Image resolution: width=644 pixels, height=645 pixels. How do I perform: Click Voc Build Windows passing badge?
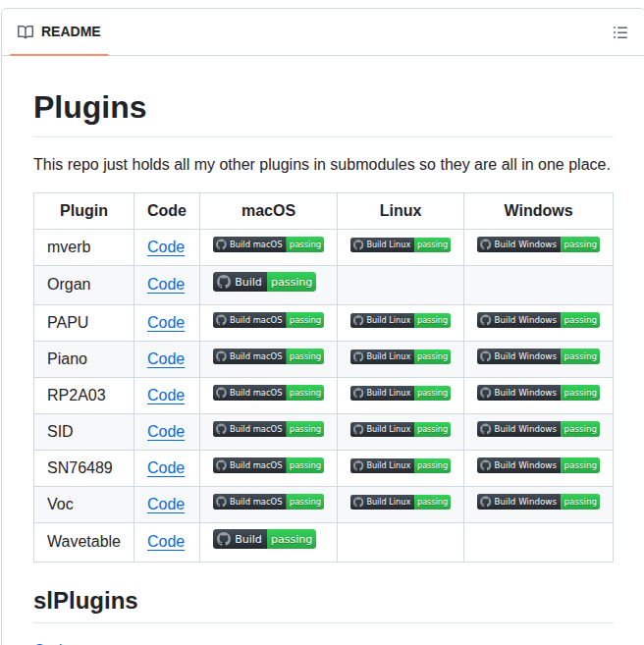(538, 502)
